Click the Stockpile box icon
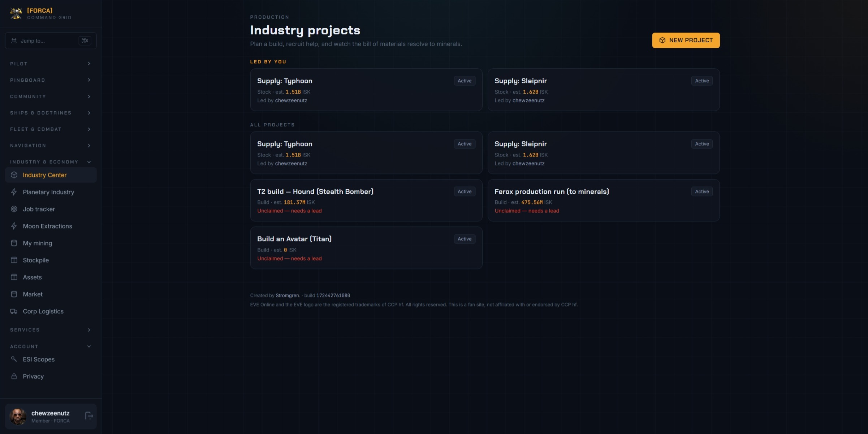This screenshot has height=434, width=868. click(x=14, y=260)
